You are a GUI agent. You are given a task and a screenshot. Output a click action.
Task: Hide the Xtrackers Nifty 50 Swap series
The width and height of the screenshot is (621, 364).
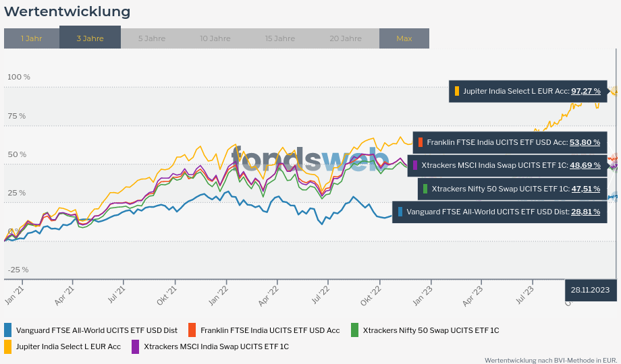click(x=431, y=330)
